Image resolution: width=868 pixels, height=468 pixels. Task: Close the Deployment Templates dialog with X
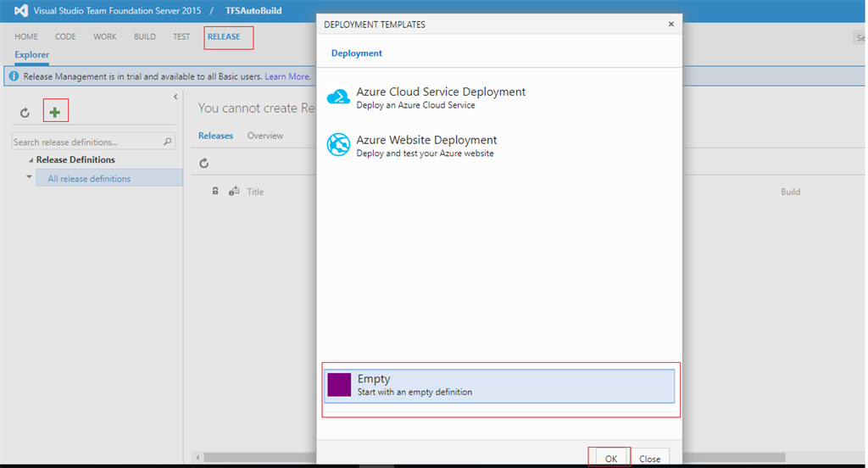[x=671, y=25]
